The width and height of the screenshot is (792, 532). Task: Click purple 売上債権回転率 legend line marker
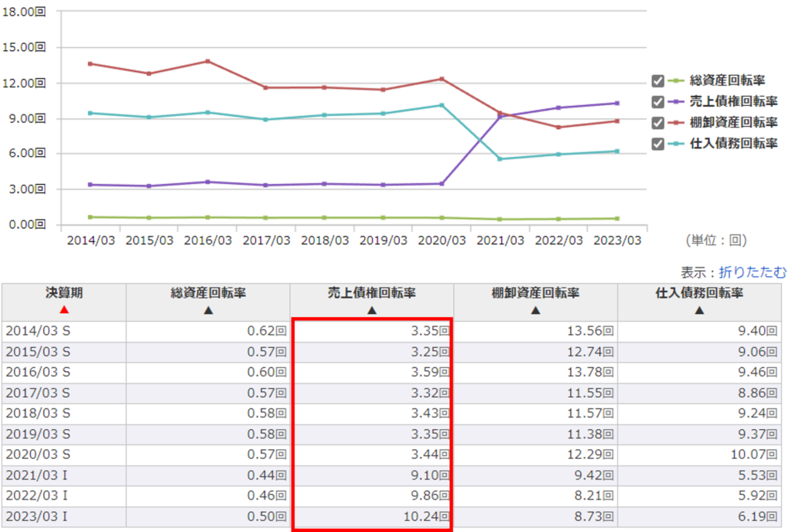677,101
